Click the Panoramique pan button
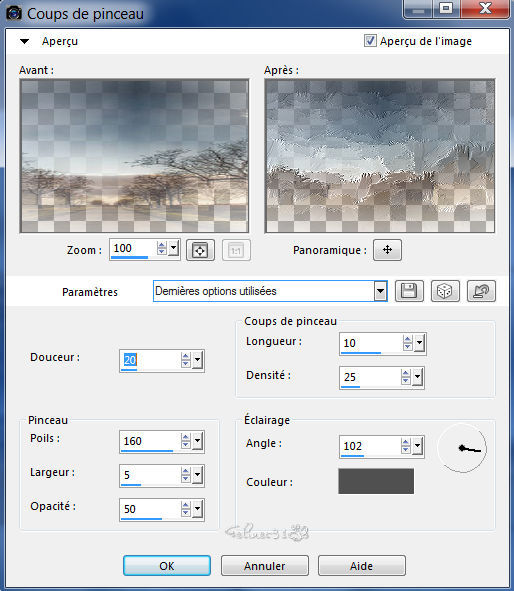Screen dimensions: 514x591 pos(387,250)
